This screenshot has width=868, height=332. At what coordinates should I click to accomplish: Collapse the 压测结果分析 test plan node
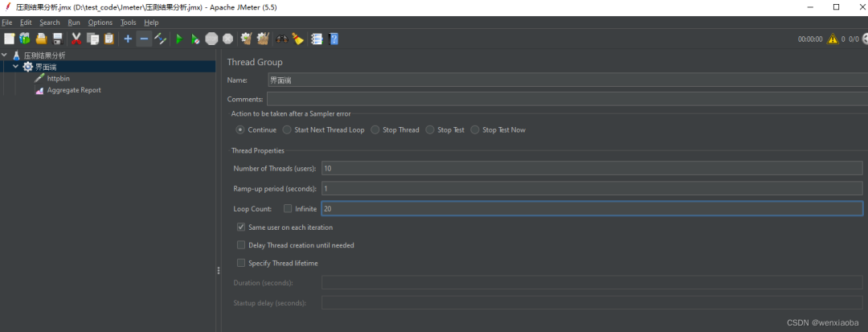click(5, 55)
